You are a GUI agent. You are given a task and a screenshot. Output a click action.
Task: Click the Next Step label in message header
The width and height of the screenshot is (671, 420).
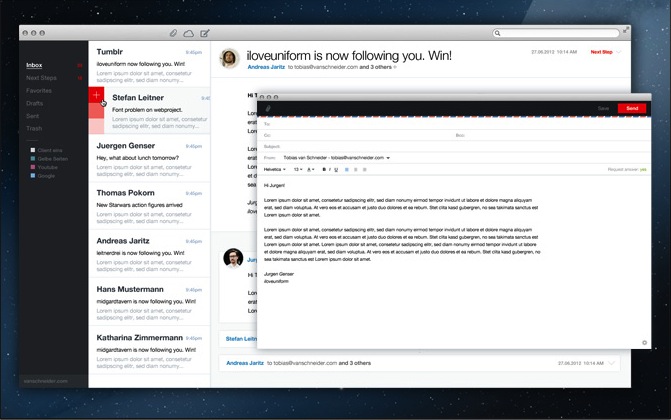tap(601, 52)
